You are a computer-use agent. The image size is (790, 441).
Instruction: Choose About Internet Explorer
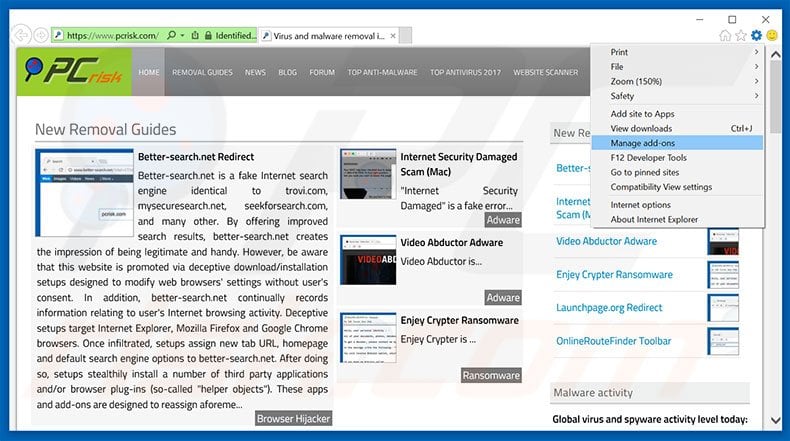[x=677, y=220]
